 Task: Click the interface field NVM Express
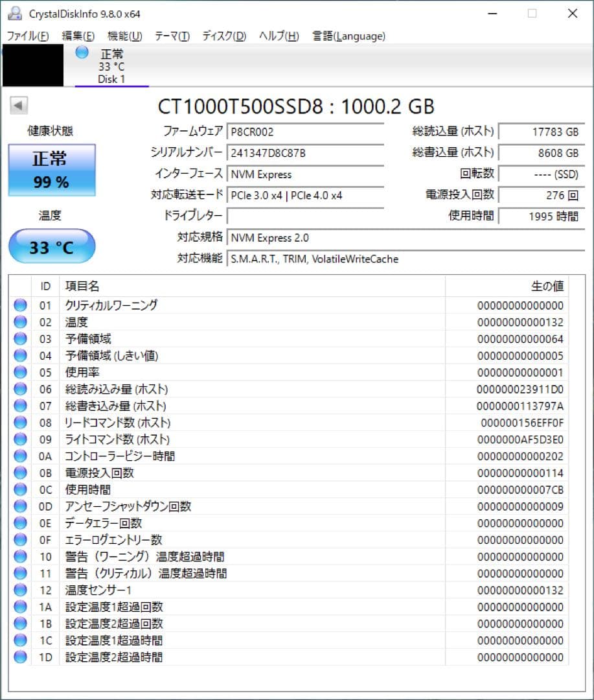point(305,174)
